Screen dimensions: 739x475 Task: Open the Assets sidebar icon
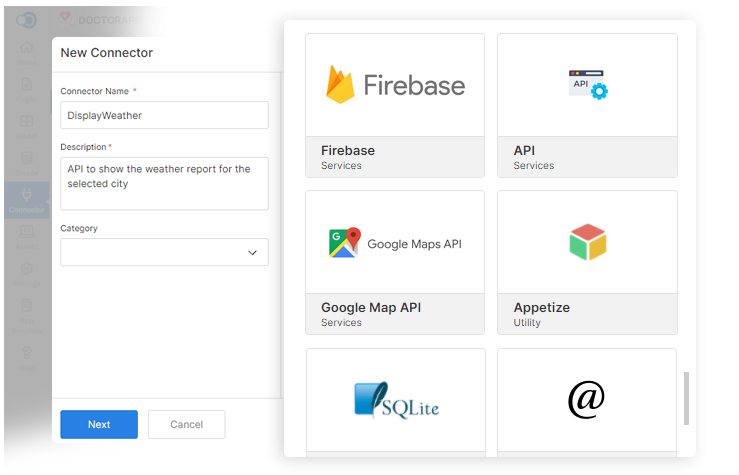pyautogui.click(x=26, y=237)
